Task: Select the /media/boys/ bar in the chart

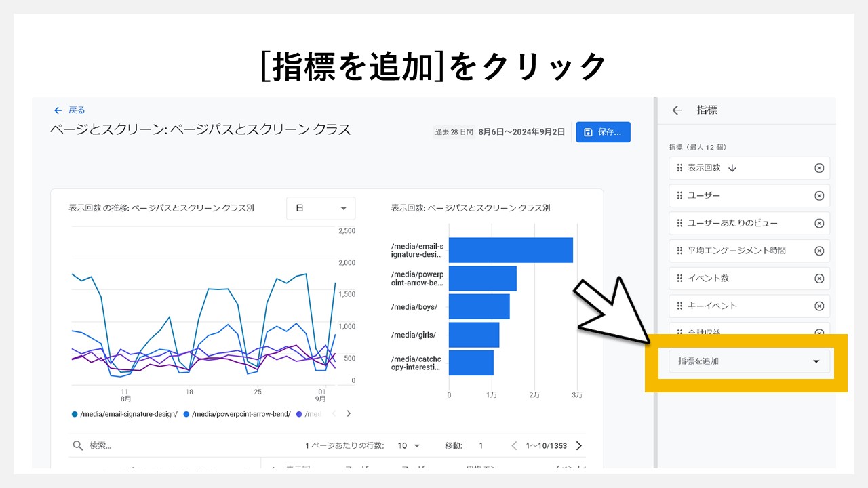Action: coord(478,305)
